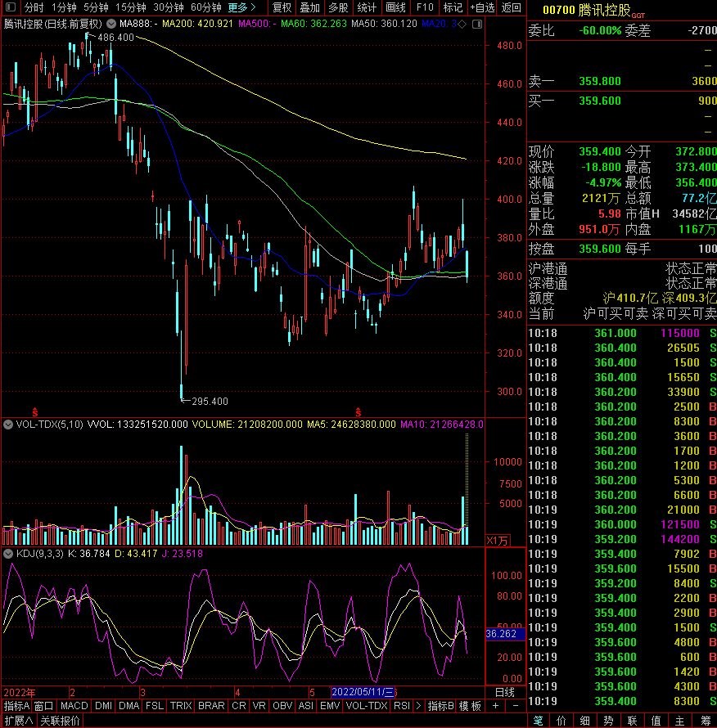The height and width of the screenshot is (728, 717).
Task: Click 返回 to go back
Action: click(511, 7)
